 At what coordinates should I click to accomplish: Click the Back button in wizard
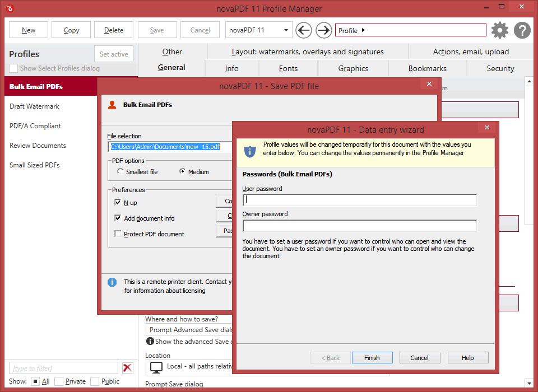[330, 358]
